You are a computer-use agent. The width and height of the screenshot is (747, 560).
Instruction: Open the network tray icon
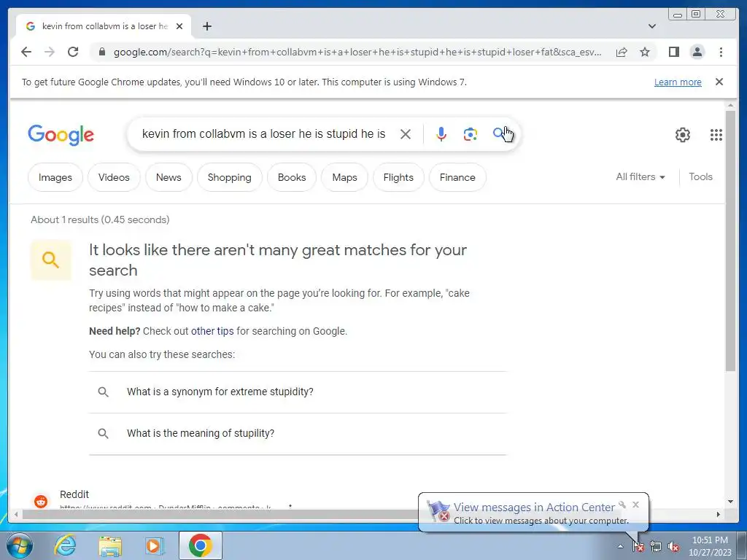pyautogui.click(x=656, y=547)
